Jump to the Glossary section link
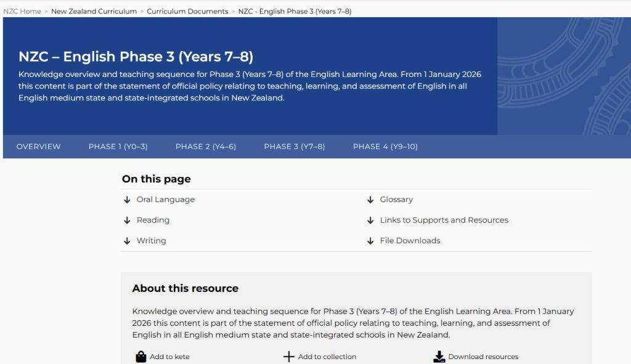The width and height of the screenshot is (631, 364). point(396,200)
